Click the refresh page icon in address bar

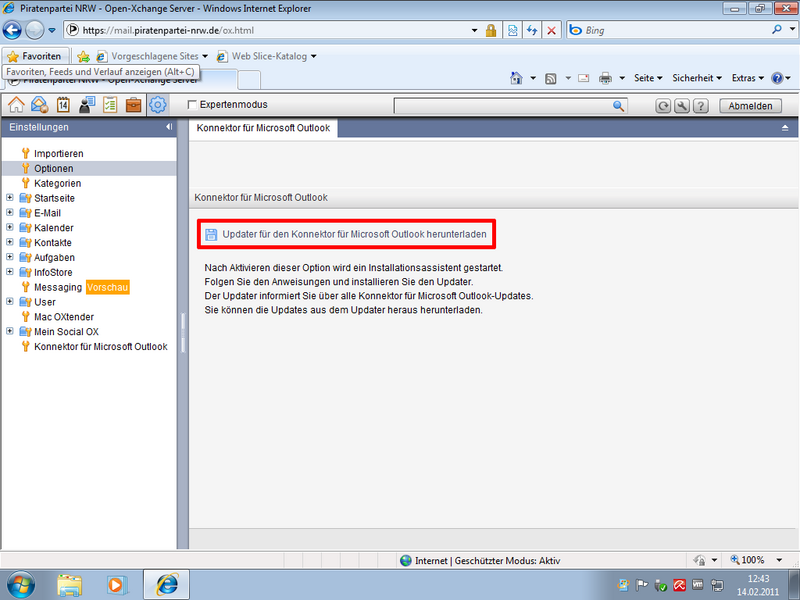coord(532,30)
